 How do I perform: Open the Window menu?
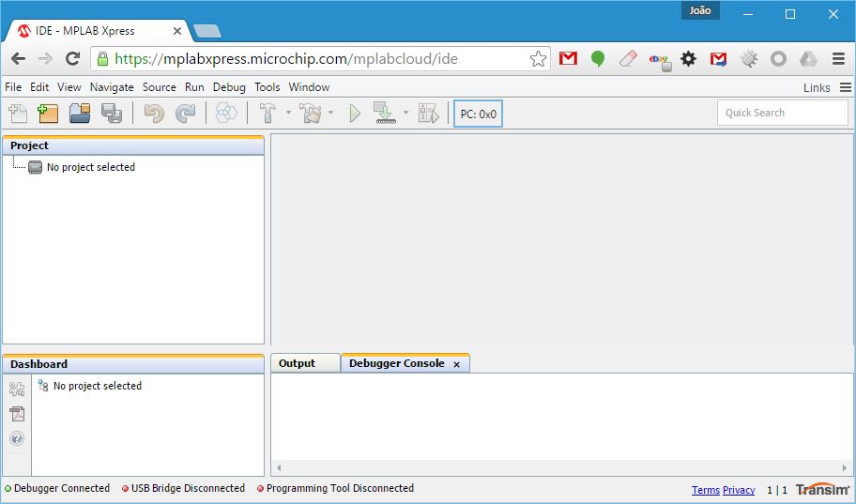pyautogui.click(x=309, y=87)
